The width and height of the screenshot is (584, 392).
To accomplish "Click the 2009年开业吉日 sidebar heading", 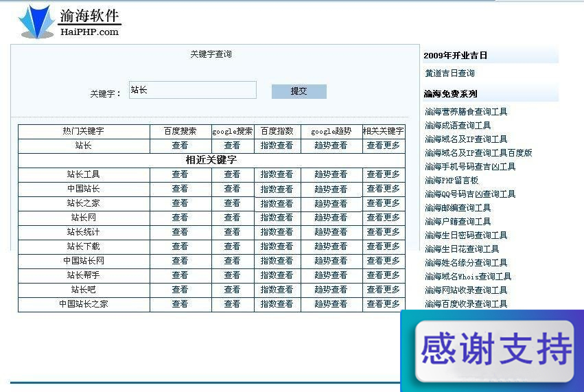I will pyautogui.click(x=455, y=56).
